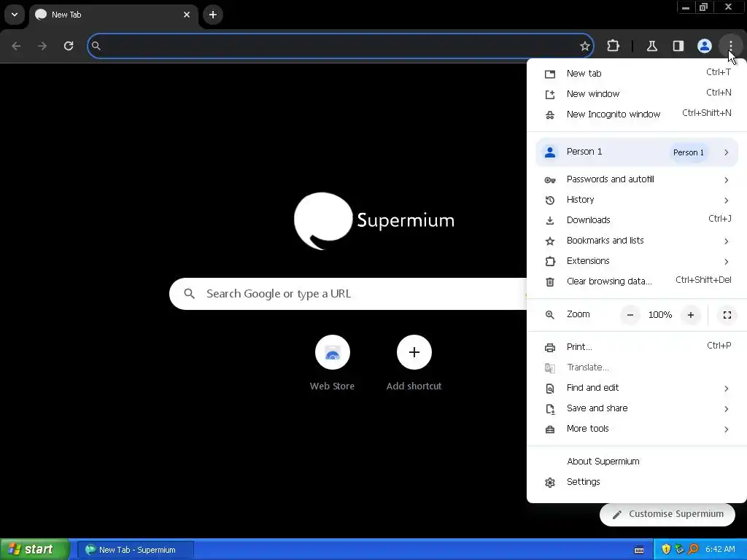
Task: Expand Passwords and autofill submenu
Action: pyautogui.click(x=637, y=179)
